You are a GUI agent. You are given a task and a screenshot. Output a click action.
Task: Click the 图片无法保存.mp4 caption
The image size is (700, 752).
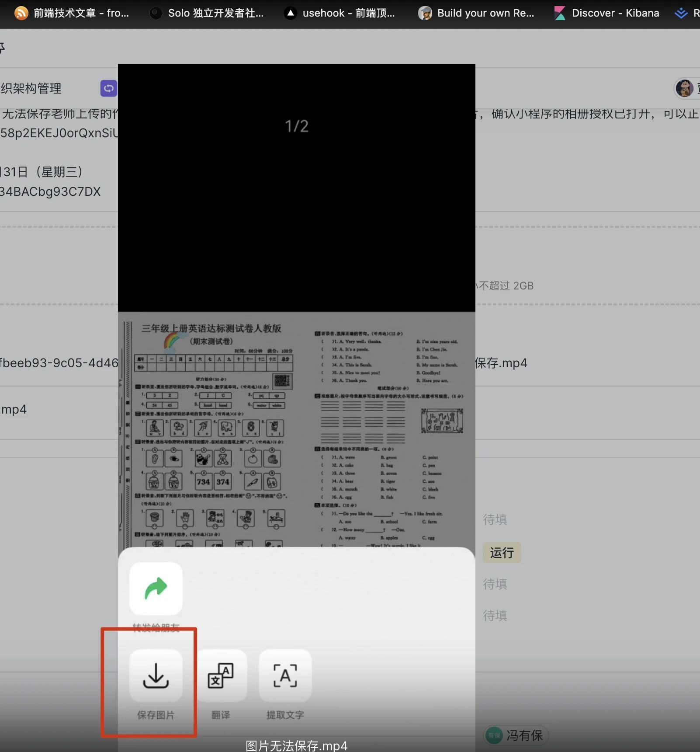pyautogui.click(x=297, y=745)
